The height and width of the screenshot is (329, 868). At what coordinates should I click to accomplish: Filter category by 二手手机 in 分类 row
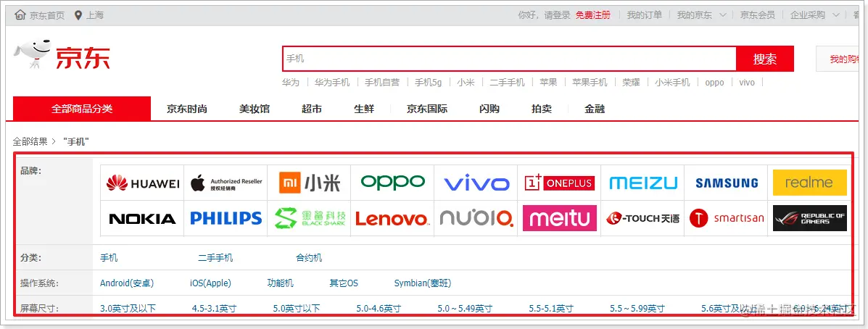[216, 258]
